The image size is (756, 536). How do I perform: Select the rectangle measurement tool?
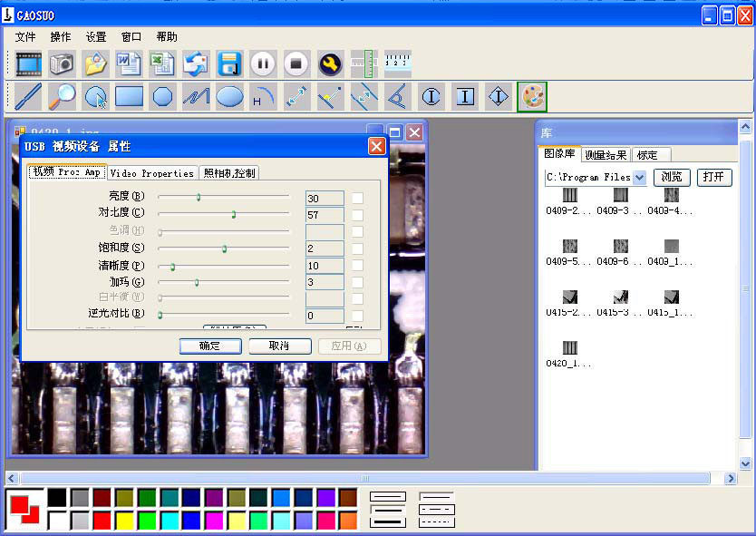point(129,96)
